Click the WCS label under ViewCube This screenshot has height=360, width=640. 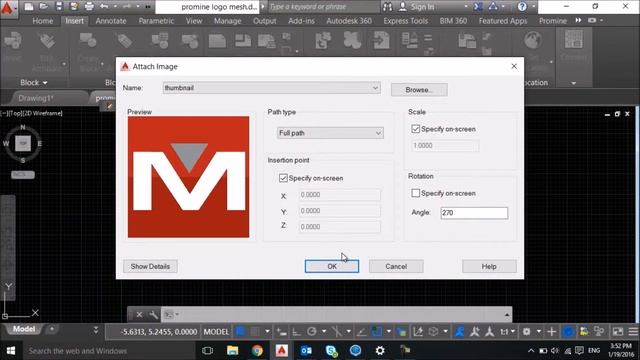22,175
